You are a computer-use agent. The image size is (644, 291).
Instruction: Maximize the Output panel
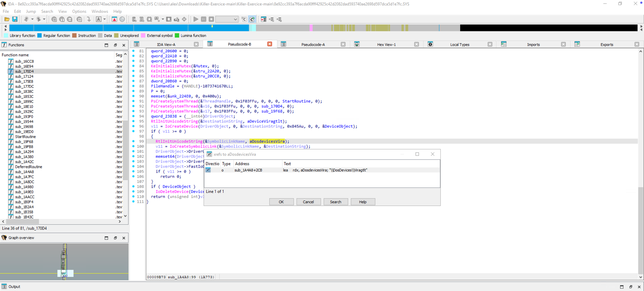(x=622, y=287)
